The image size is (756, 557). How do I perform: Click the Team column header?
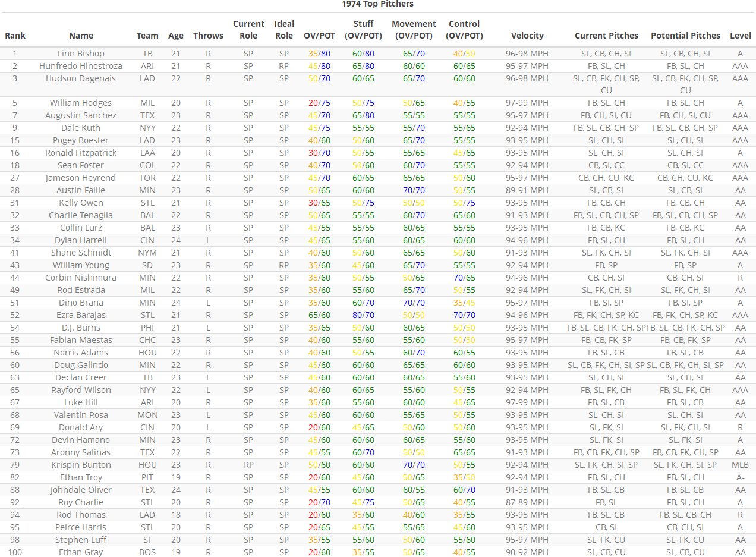(x=147, y=36)
